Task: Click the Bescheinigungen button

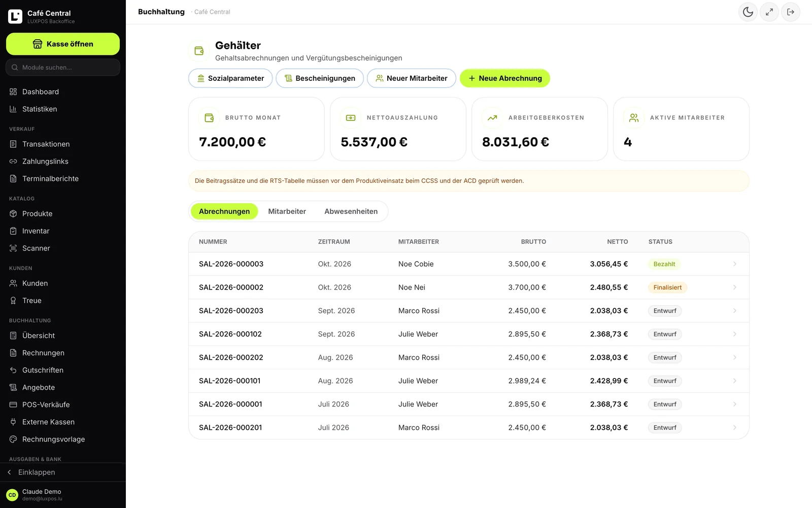Action: 320,78
